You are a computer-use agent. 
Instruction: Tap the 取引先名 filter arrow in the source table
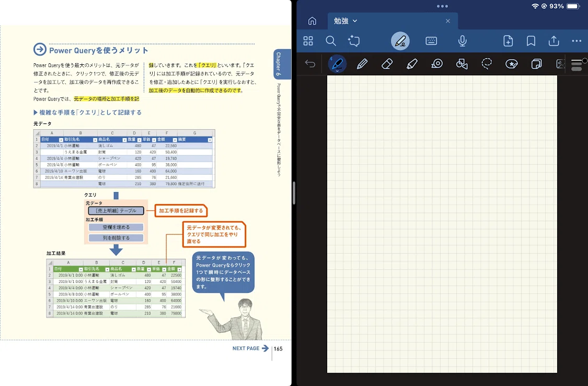click(95, 140)
